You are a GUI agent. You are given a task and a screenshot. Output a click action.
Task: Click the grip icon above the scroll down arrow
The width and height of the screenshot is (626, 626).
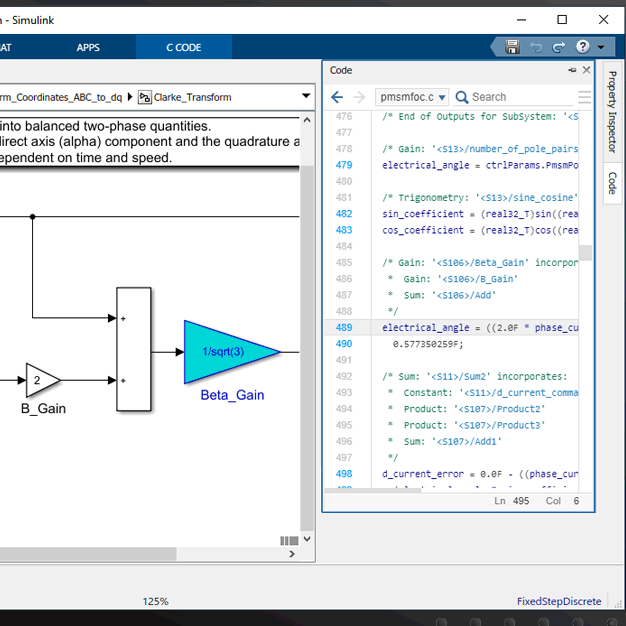tap(289, 541)
